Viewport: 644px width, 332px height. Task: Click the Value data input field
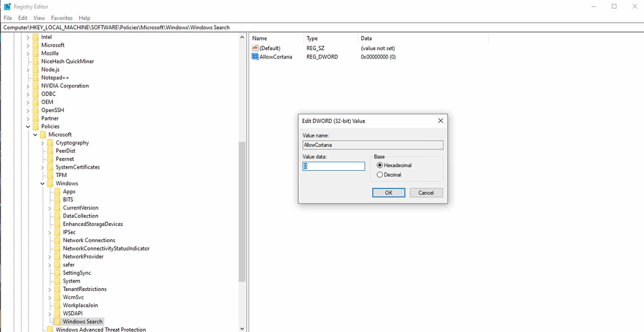334,166
